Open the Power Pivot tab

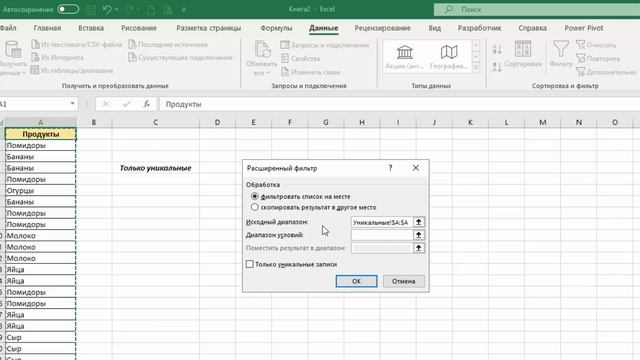point(584,28)
